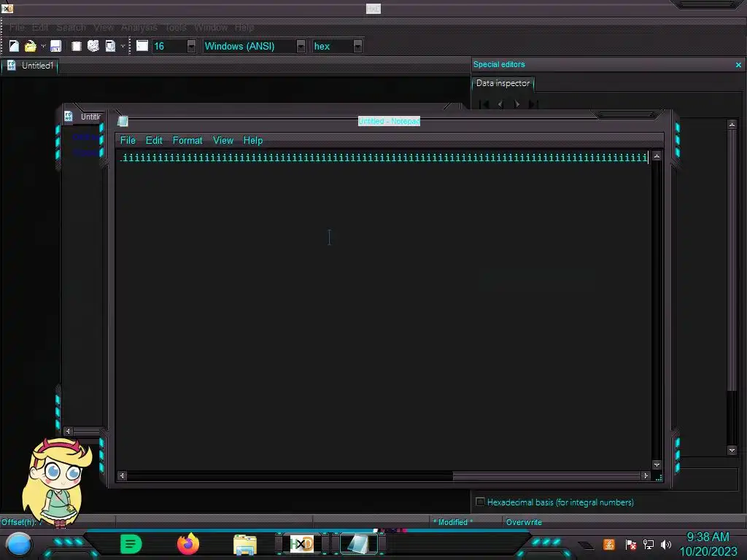The height and width of the screenshot is (560, 747).
Task: Click the bytes-per-row toolbar icon in HxD
Action: click(142, 46)
